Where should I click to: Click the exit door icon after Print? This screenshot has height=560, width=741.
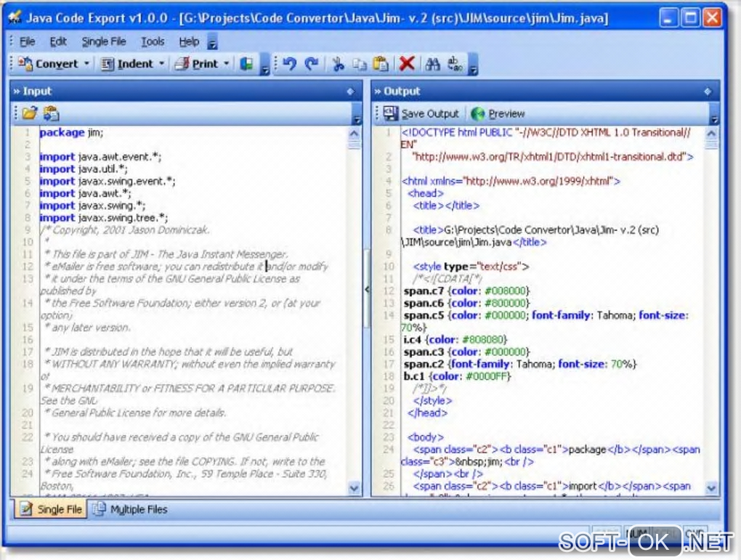click(246, 64)
